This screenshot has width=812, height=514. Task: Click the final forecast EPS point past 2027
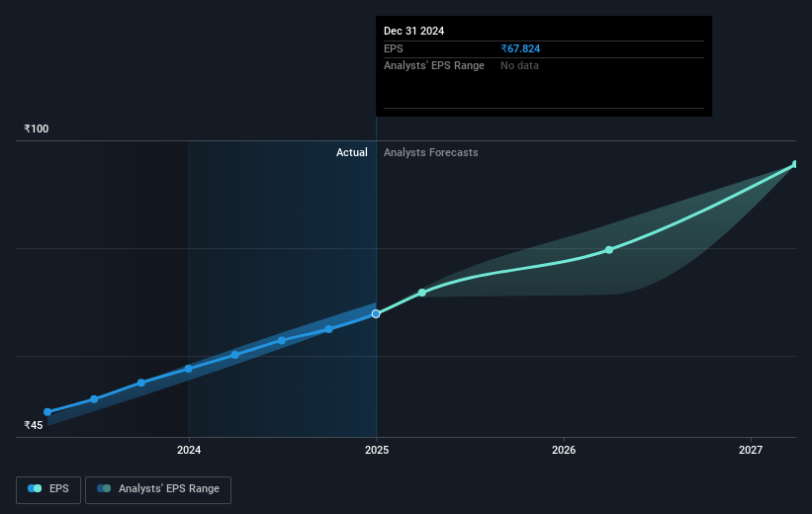point(796,164)
